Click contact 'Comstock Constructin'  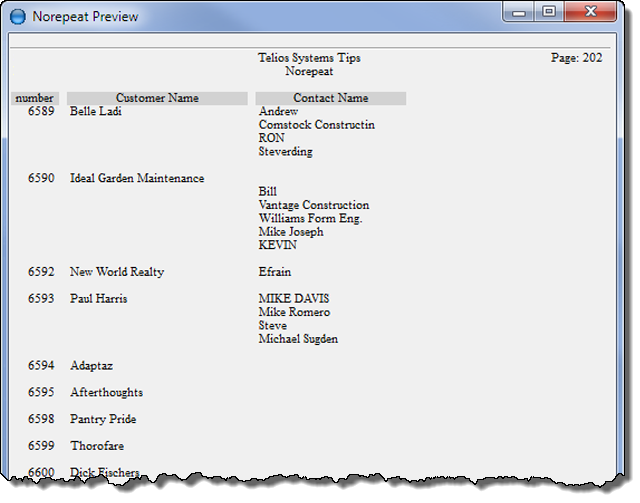[316, 125]
